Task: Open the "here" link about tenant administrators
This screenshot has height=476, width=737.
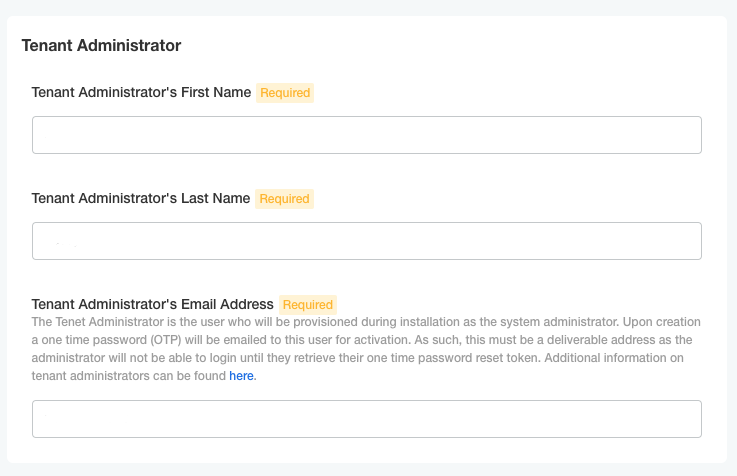Action: [241, 376]
